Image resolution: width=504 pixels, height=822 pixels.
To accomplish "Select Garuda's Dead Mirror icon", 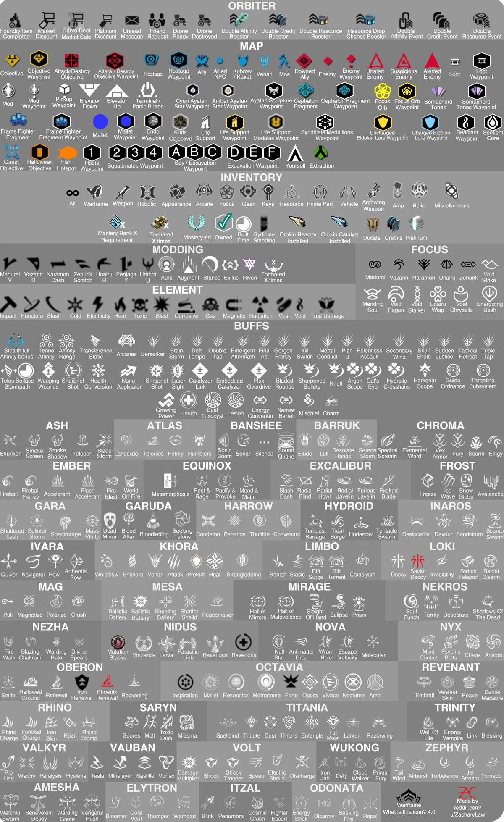I will pyautogui.click(x=110, y=520).
